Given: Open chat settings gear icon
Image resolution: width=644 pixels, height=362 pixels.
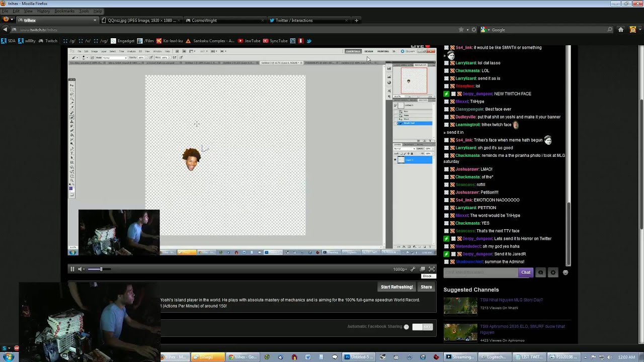Looking at the screenshot, I should [x=553, y=273].
